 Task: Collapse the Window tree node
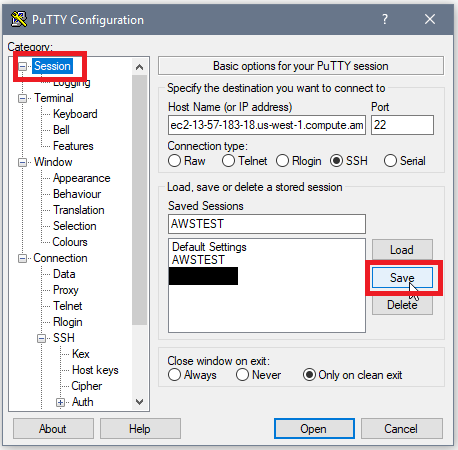click(x=22, y=162)
